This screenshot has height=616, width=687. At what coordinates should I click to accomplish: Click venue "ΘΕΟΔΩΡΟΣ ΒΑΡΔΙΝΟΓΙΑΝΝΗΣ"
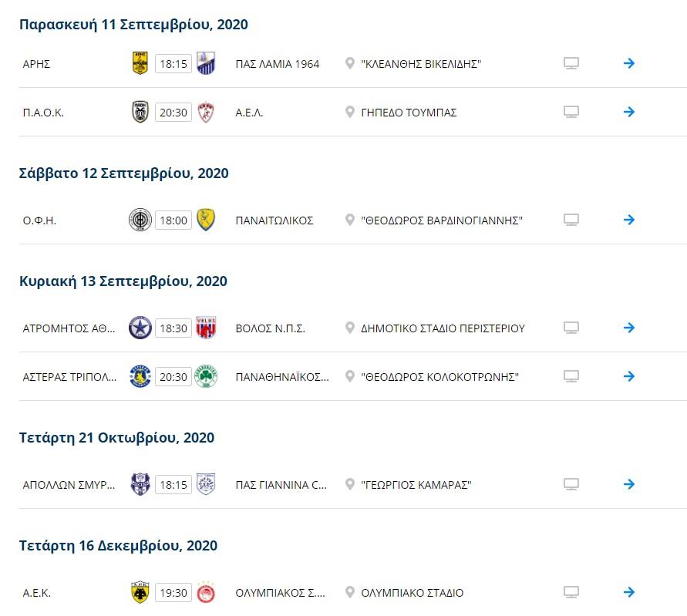442,220
